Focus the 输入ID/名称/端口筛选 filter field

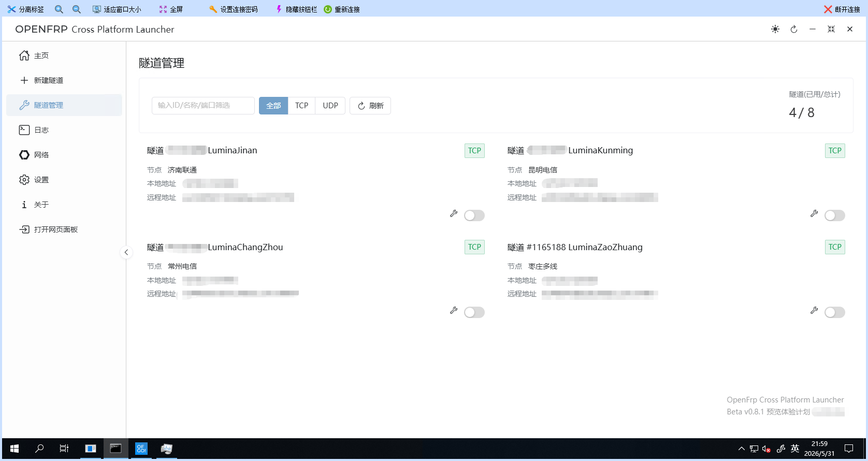(x=203, y=106)
